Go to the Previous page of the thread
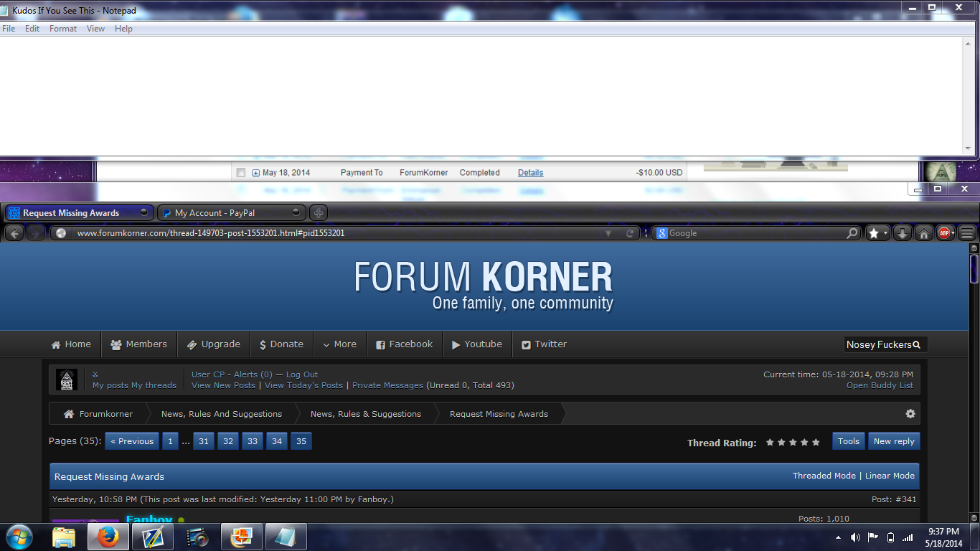The height and width of the screenshot is (551, 980). 132,441
